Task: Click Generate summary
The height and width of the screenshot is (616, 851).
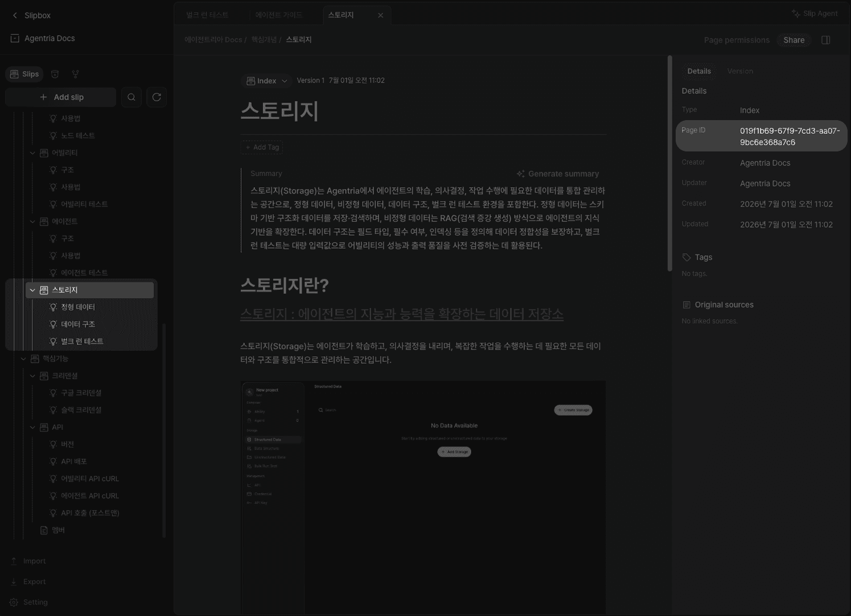Action: (x=558, y=174)
